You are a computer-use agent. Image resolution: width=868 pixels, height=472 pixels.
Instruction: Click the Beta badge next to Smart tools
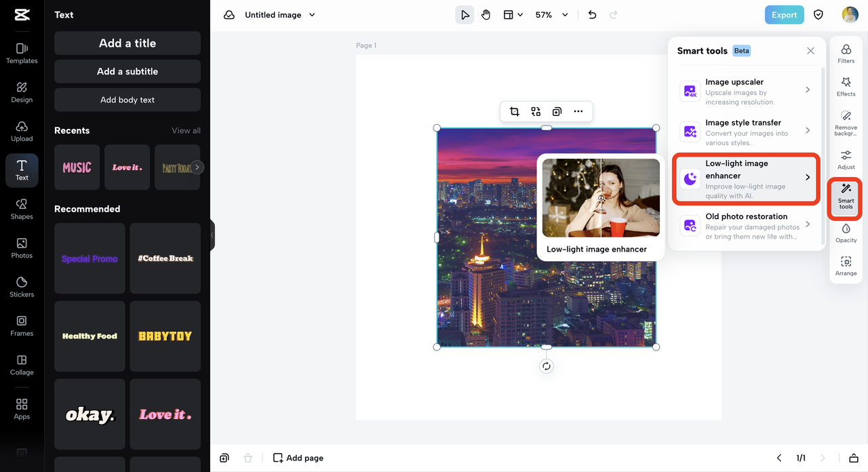pyautogui.click(x=742, y=51)
